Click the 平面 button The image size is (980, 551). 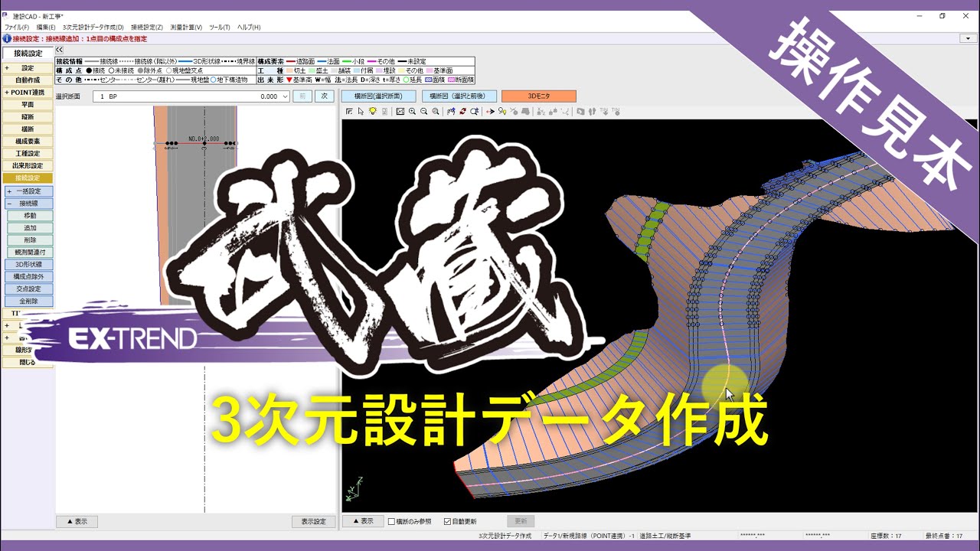[28, 105]
